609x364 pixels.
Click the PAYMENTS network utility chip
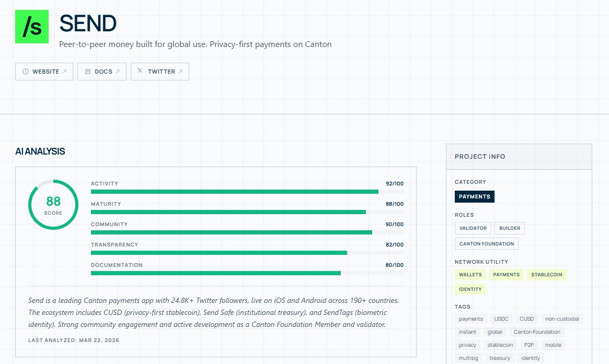point(506,275)
